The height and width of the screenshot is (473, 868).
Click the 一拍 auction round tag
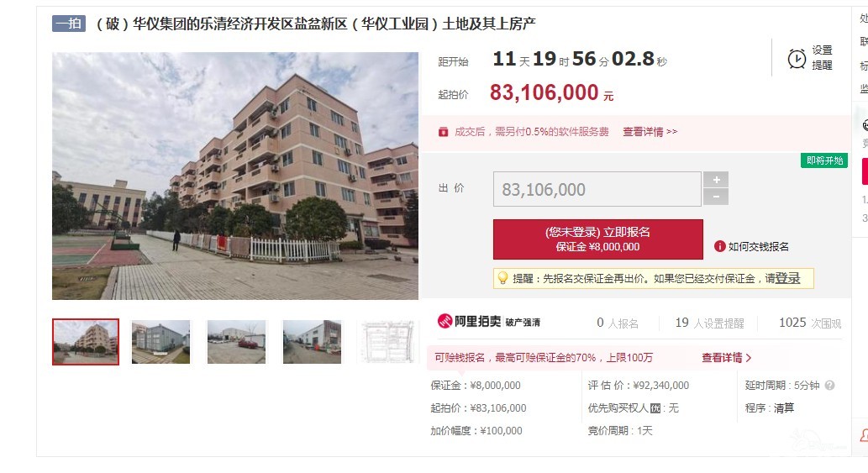tap(69, 24)
